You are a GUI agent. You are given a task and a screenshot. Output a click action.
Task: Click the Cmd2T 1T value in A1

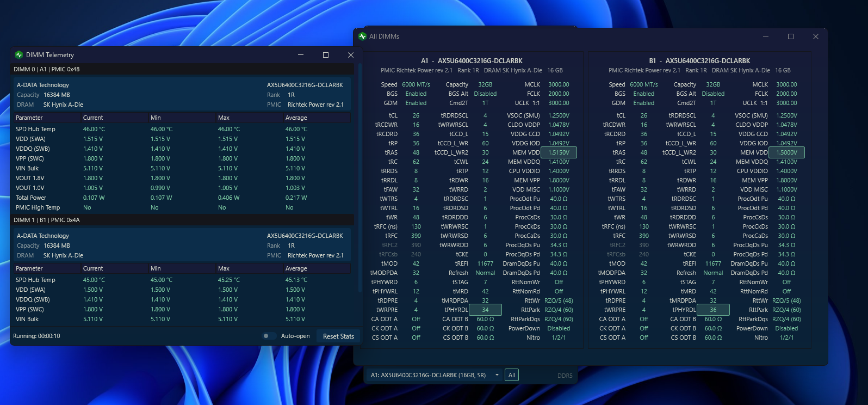(x=485, y=103)
